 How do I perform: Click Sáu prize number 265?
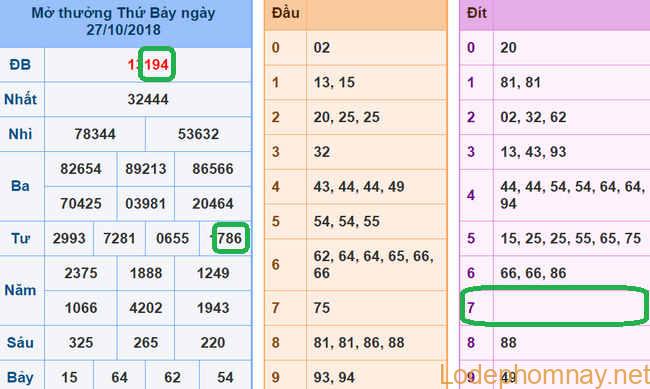click(x=146, y=343)
